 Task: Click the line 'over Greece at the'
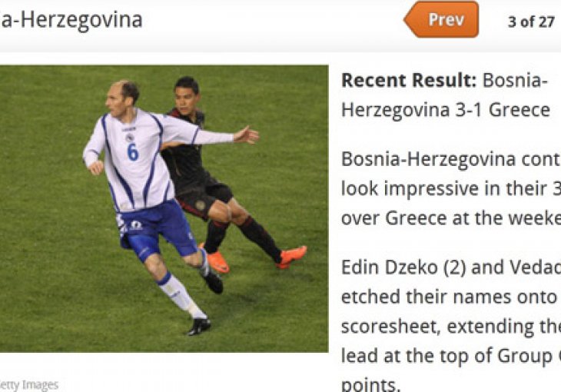pos(451,218)
